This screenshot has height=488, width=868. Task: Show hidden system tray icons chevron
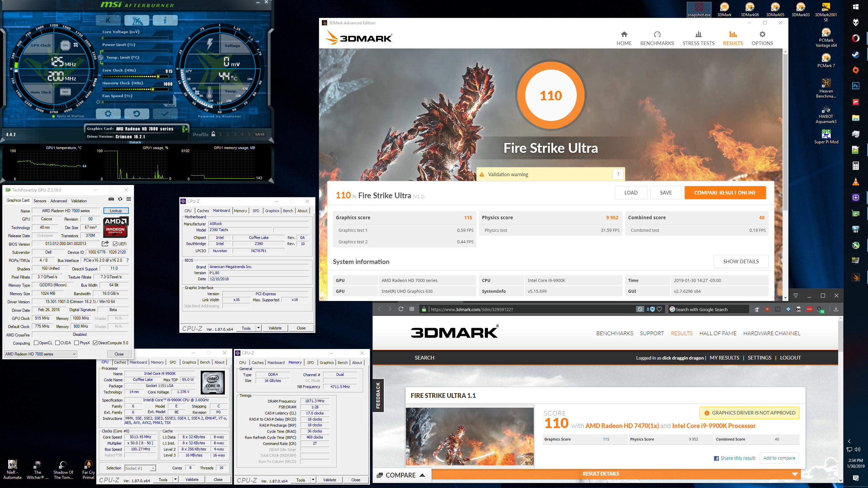click(x=849, y=441)
